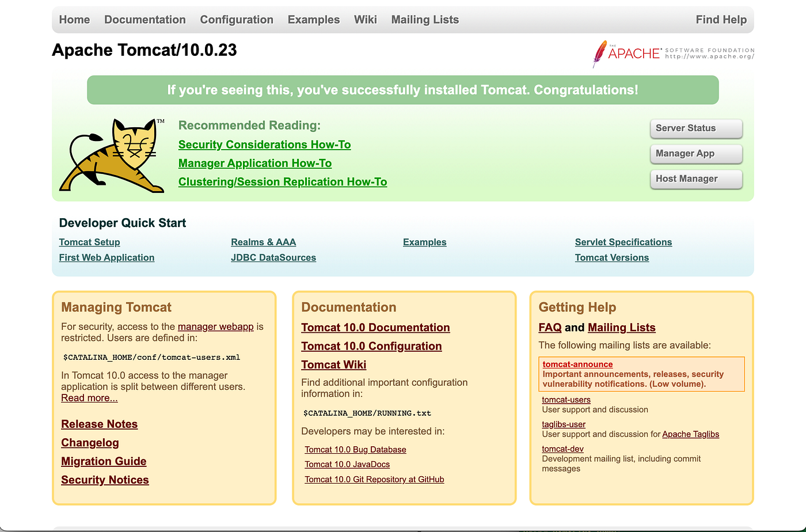Open Tomcat 10.0 Configuration link

[x=371, y=346]
